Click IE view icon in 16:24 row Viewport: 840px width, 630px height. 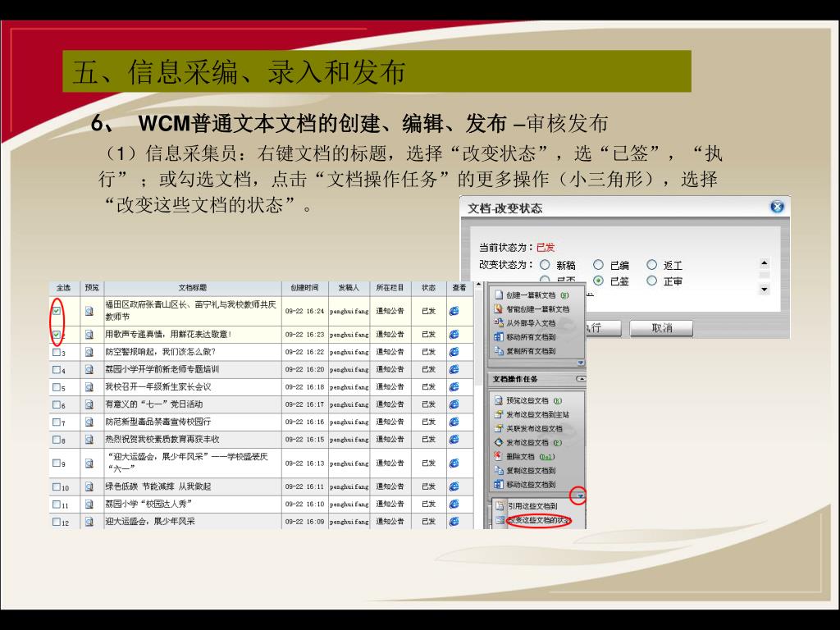(454, 311)
